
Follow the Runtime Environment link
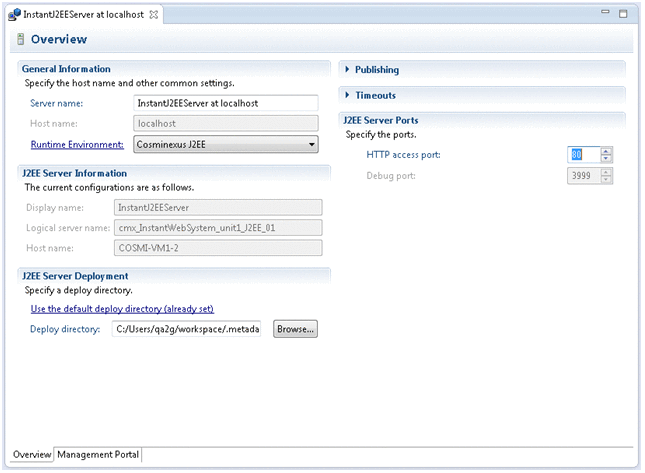pos(77,145)
